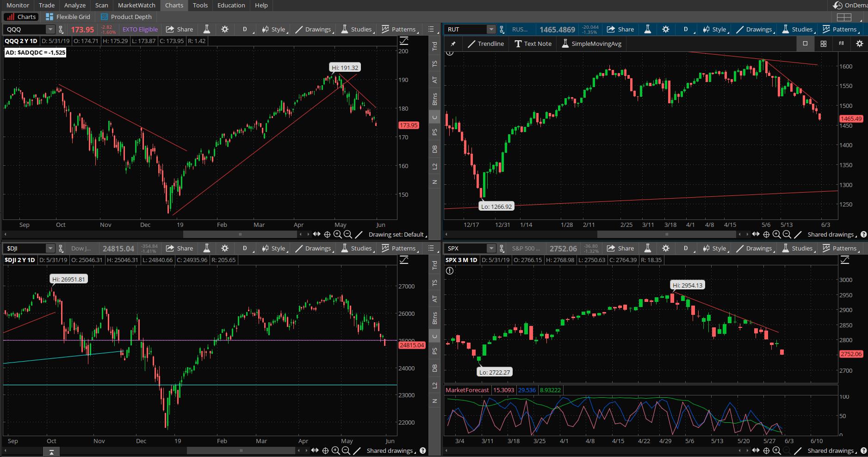868x457 pixels.
Task: Open the Studies dropdown in RUT chart
Action: click(x=798, y=29)
